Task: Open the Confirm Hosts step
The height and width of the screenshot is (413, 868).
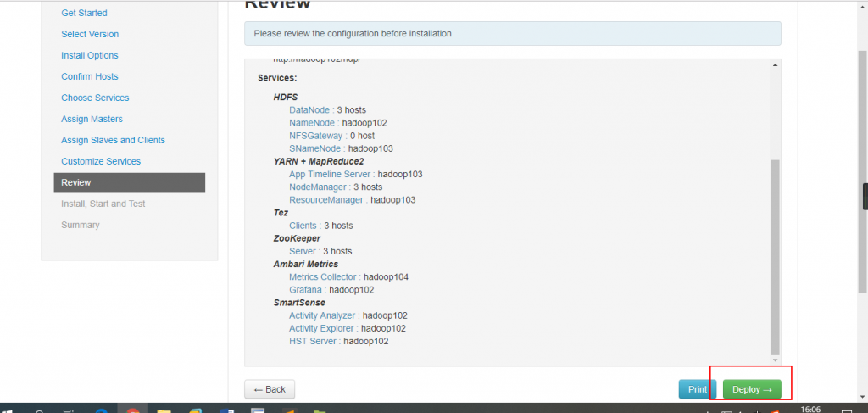Action: pos(90,76)
